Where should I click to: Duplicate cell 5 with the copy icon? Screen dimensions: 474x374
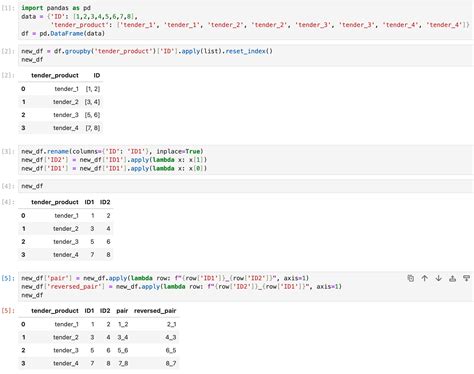[411, 278]
